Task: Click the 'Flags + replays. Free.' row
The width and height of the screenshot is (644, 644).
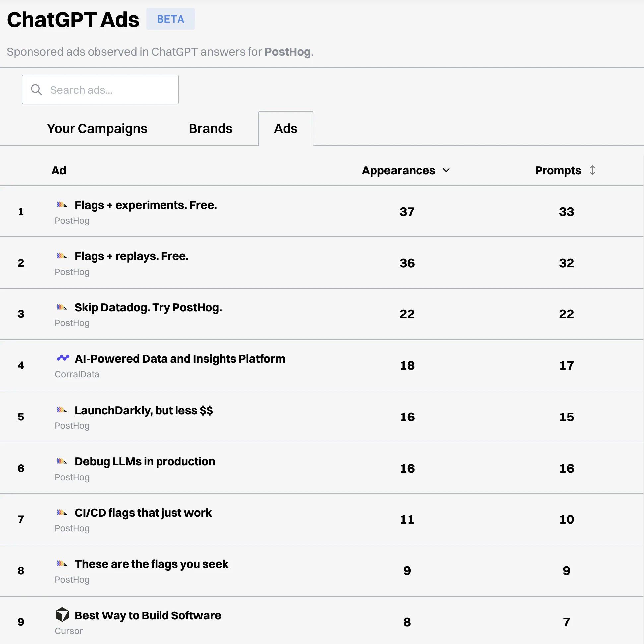Action: 131,256
